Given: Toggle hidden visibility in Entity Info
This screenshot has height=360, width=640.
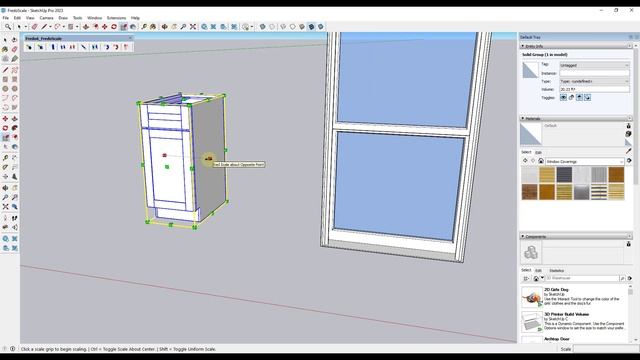Looking at the screenshot, I should coord(563,98).
